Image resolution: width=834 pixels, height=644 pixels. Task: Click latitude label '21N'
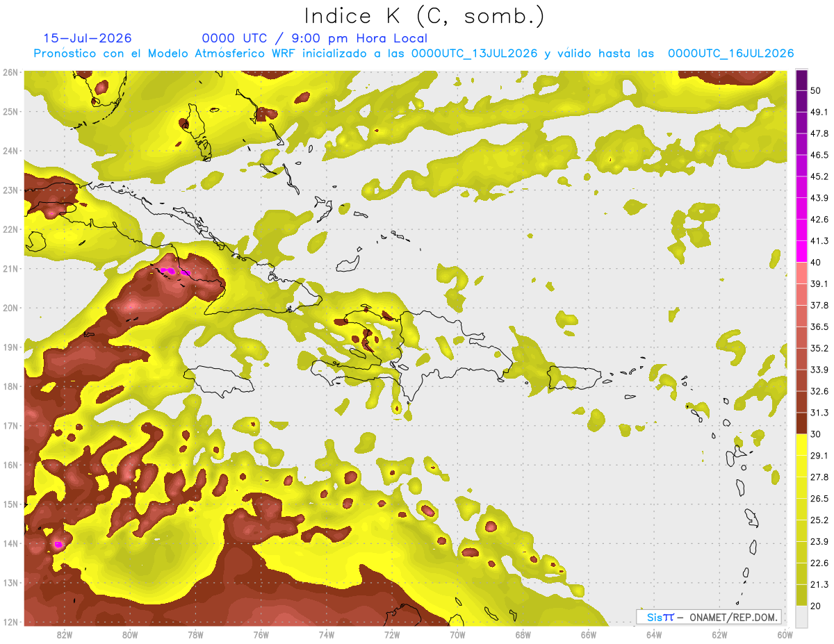click(10, 269)
